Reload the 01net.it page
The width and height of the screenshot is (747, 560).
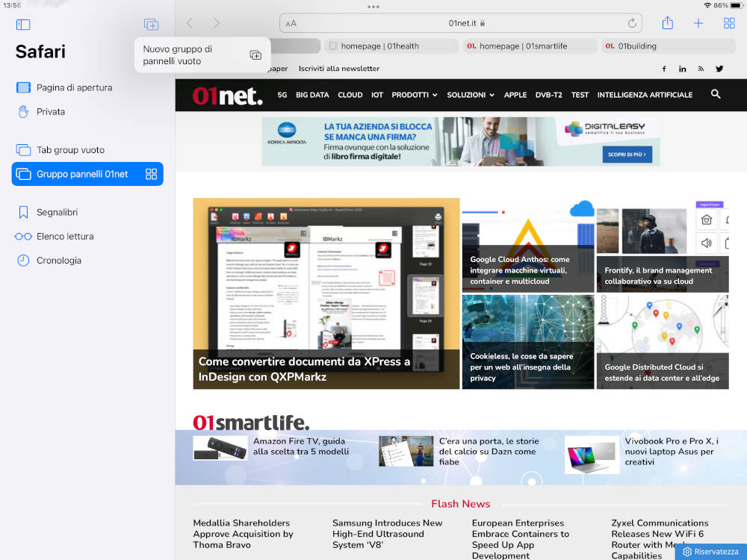[633, 23]
